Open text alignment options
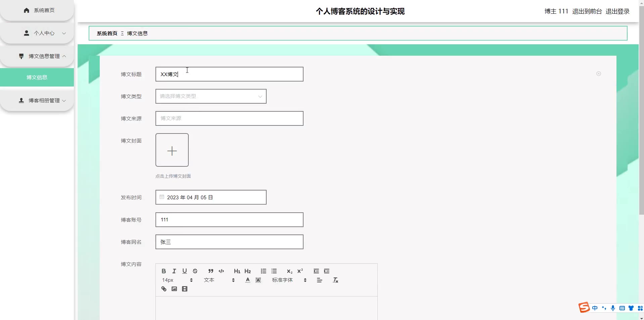This screenshot has width=644, height=320. tap(319, 280)
